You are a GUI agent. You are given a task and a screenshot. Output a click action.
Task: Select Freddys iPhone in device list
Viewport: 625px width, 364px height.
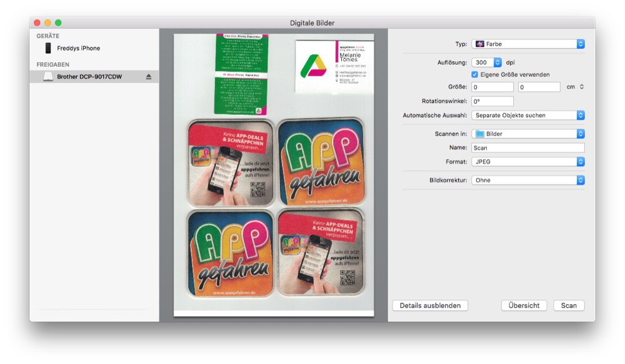point(78,48)
